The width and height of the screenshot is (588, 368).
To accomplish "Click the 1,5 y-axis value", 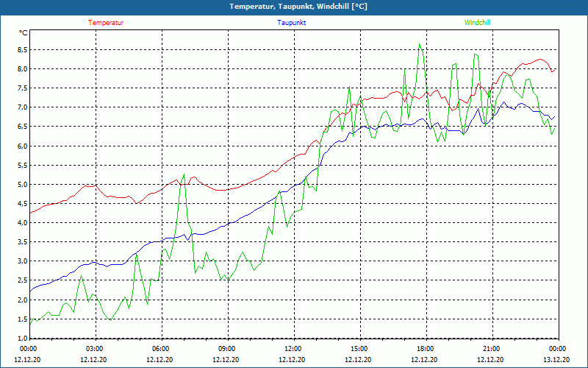I will coord(23,319).
